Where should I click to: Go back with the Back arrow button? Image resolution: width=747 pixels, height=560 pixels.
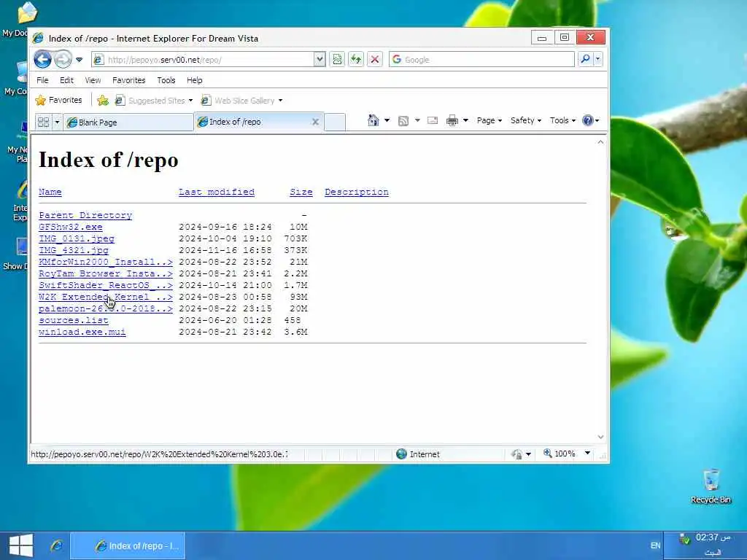click(x=43, y=60)
